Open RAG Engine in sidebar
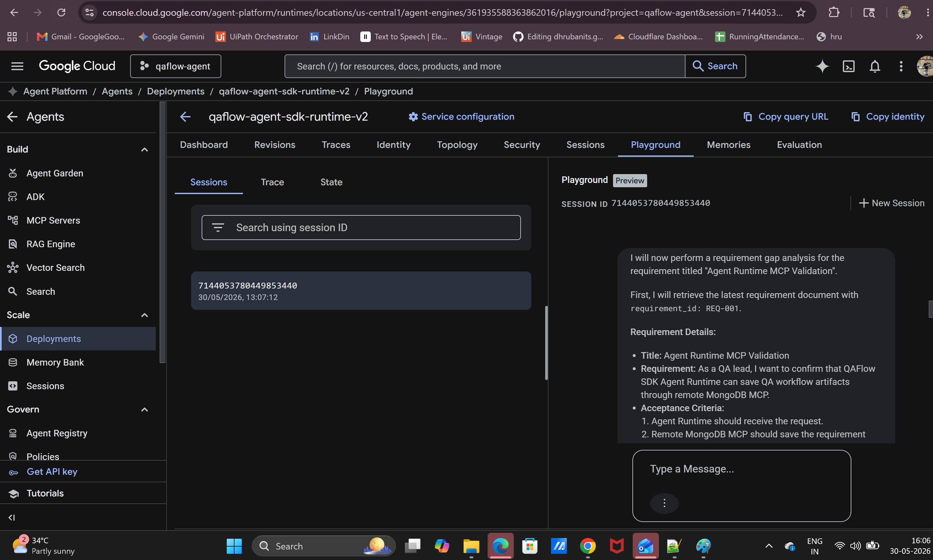The image size is (933, 560). pyautogui.click(x=50, y=244)
